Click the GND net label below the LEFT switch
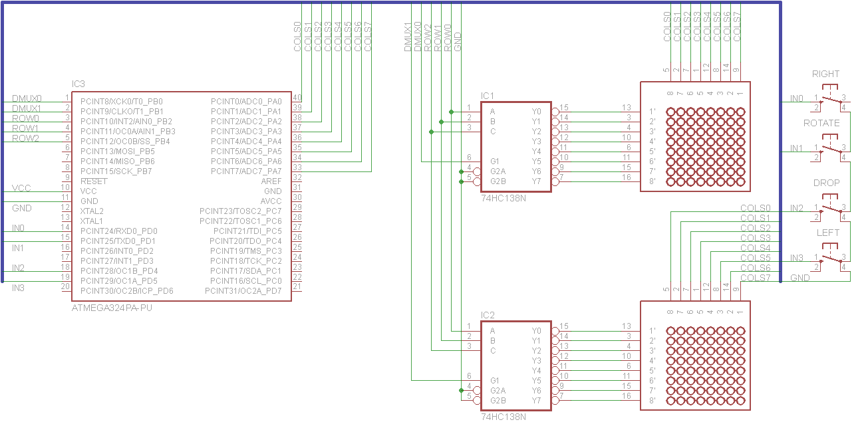 pyautogui.click(x=799, y=278)
